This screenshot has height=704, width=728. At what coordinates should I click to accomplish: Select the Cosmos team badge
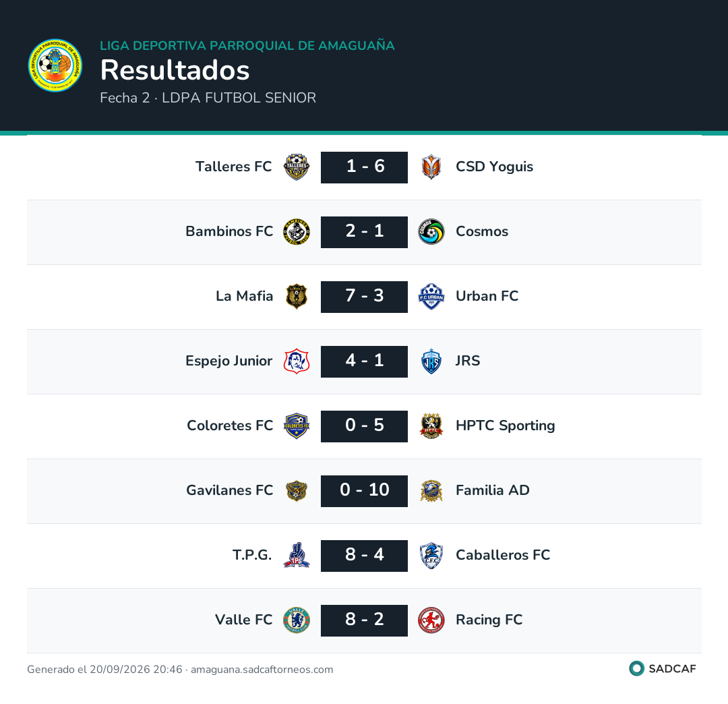[431, 232]
